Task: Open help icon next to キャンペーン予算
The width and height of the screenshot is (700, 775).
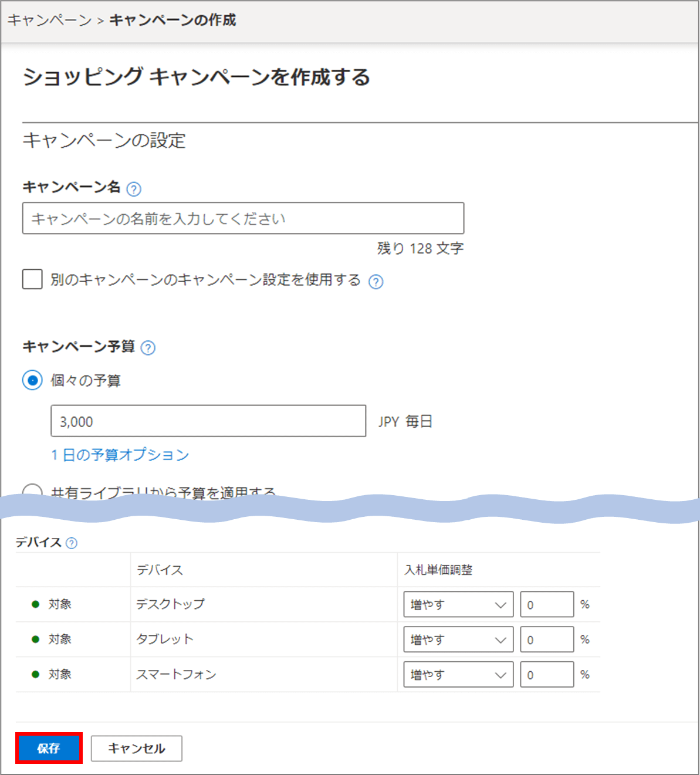Action: click(148, 348)
